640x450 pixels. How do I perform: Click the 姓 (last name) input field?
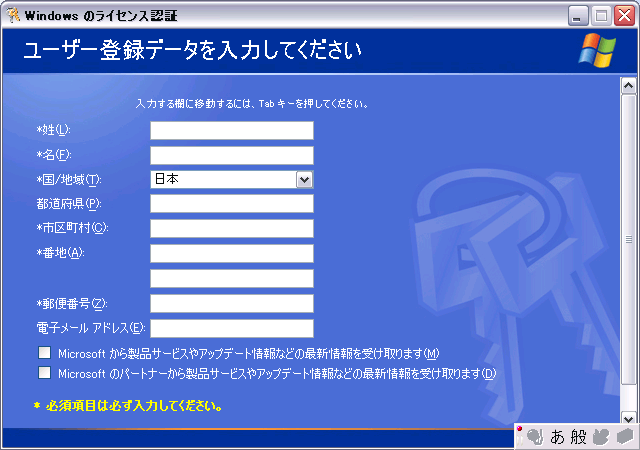pyautogui.click(x=232, y=131)
